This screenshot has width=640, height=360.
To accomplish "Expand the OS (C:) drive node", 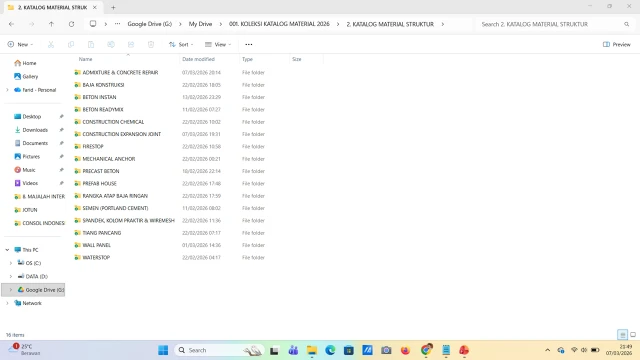I will click(x=11, y=263).
